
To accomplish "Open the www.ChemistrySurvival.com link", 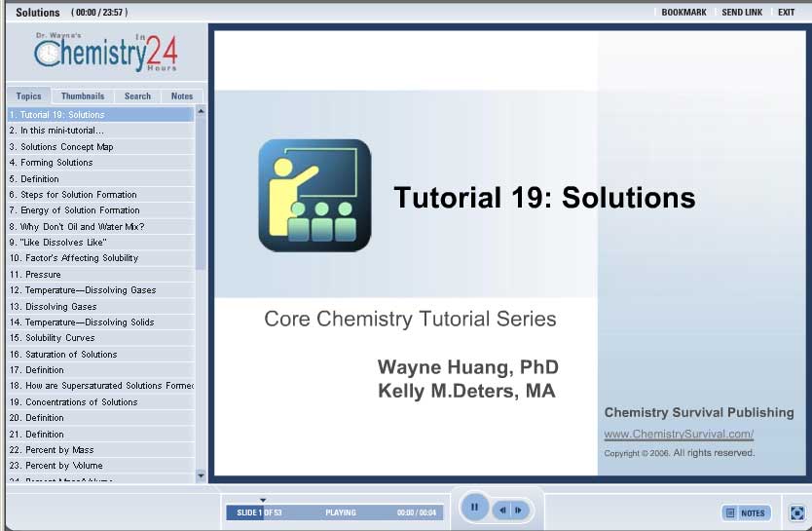I will [x=679, y=435].
